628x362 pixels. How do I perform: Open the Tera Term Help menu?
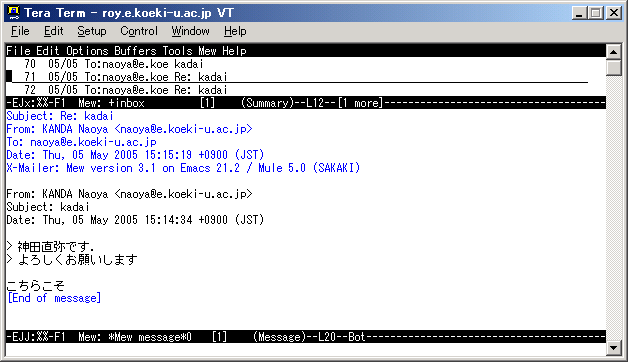click(235, 31)
